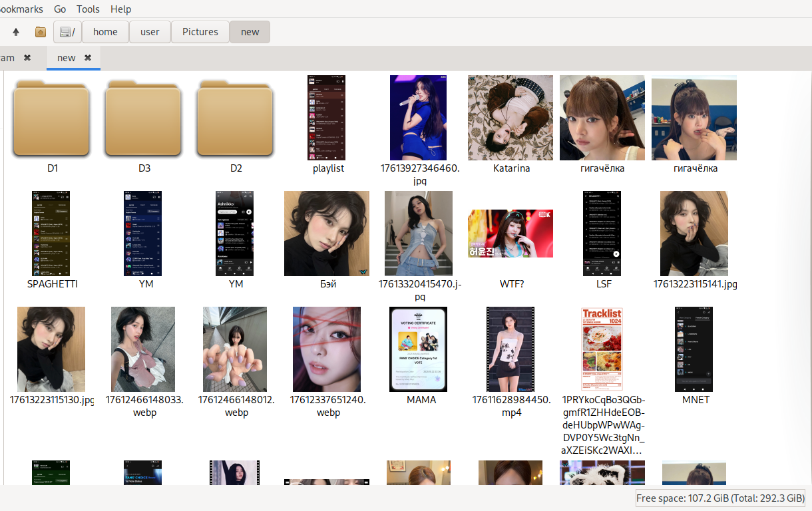The image size is (812, 511).
Task: Select the 17613927346460.jpg thumbnail
Action: coord(419,118)
